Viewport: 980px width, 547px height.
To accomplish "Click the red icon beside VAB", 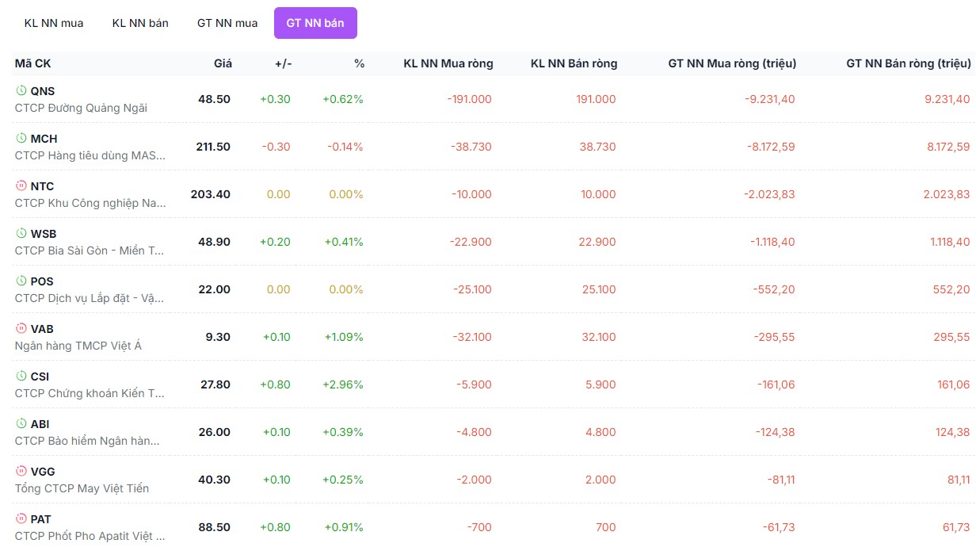I will pos(21,328).
